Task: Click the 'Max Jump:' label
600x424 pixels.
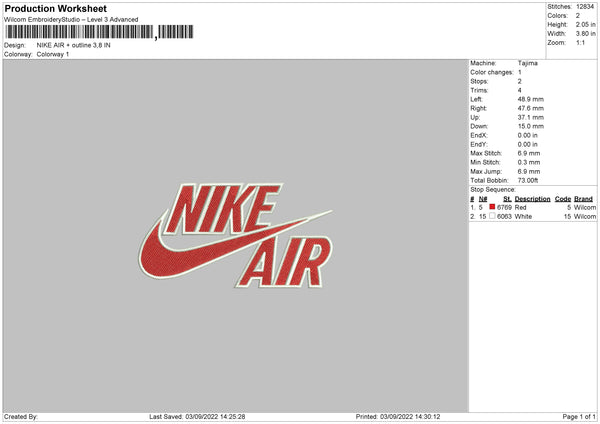Action: tap(486, 171)
